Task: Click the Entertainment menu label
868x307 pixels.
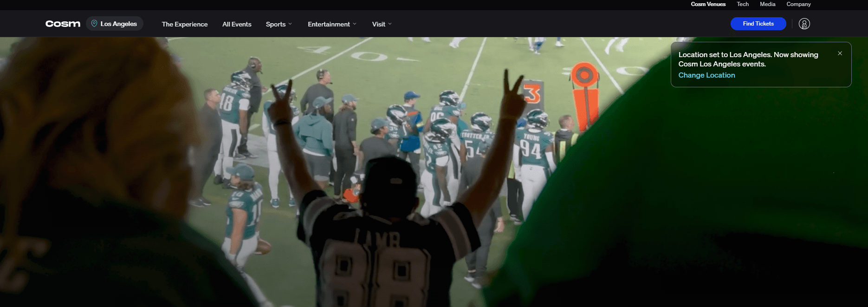Action: click(x=329, y=24)
